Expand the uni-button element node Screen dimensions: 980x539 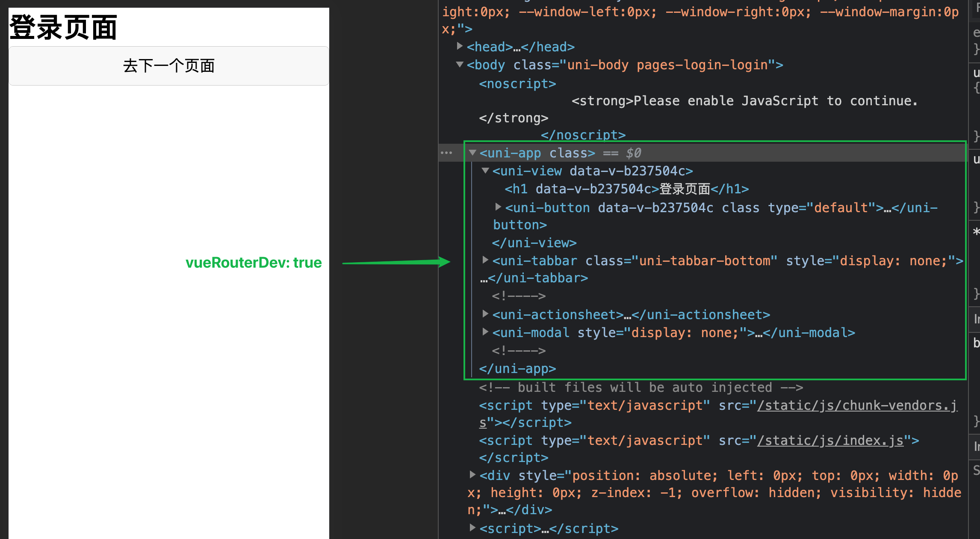498,207
